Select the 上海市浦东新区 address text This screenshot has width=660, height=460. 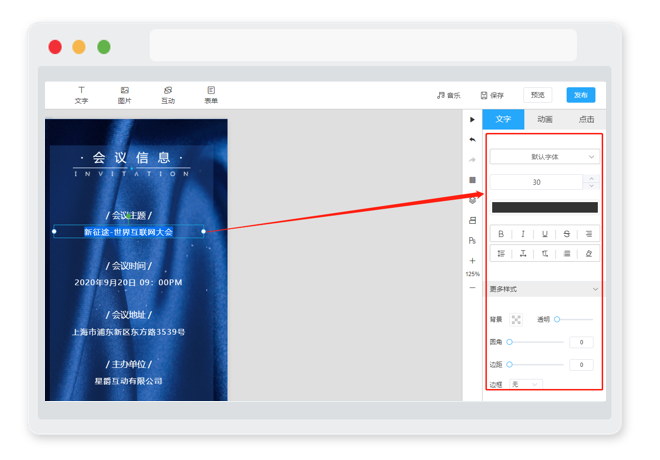pyautogui.click(x=128, y=332)
